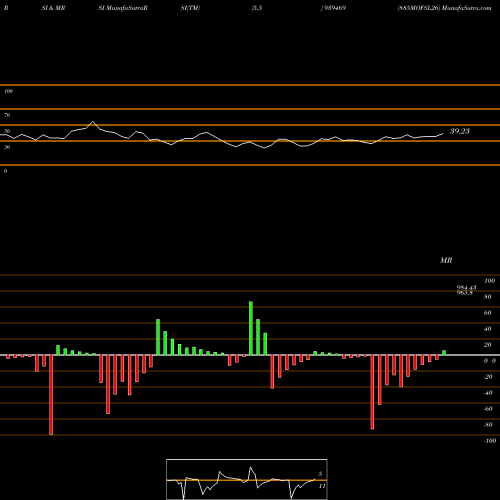Click the RSI value reading '39.23'
This screenshot has height=500, width=500.
(460, 131)
